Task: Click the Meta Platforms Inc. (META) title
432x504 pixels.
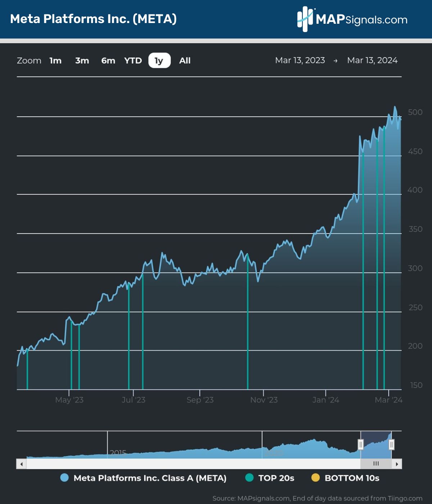Action: coord(94,19)
